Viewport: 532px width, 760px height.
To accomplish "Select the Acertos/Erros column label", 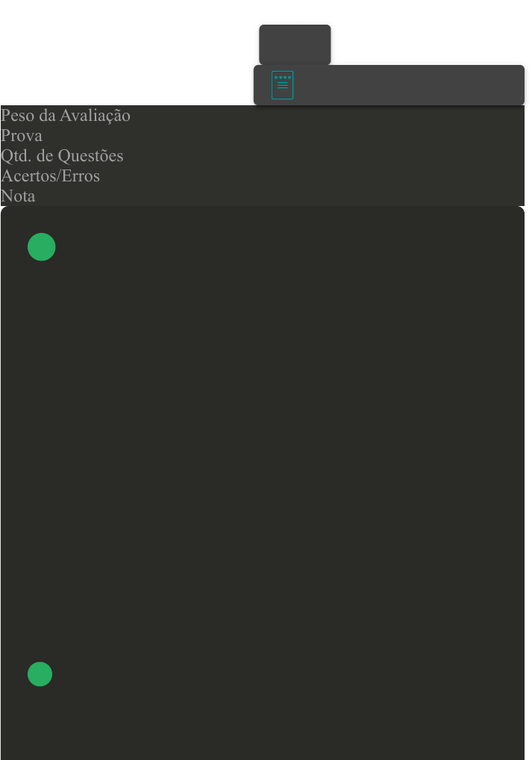I will click(x=51, y=176).
